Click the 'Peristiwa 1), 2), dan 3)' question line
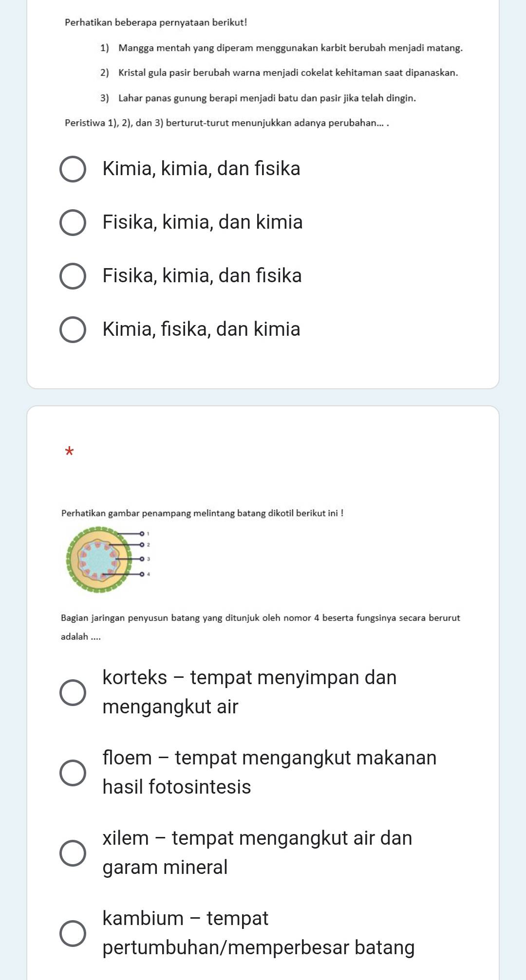Image resolution: width=526 pixels, height=980 pixels. click(x=226, y=123)
